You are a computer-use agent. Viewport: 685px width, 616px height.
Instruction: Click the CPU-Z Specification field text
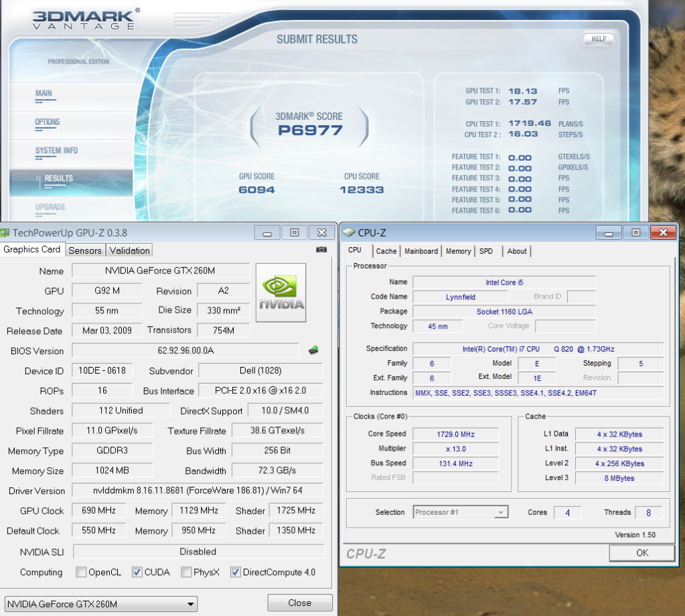click(538, 349)
